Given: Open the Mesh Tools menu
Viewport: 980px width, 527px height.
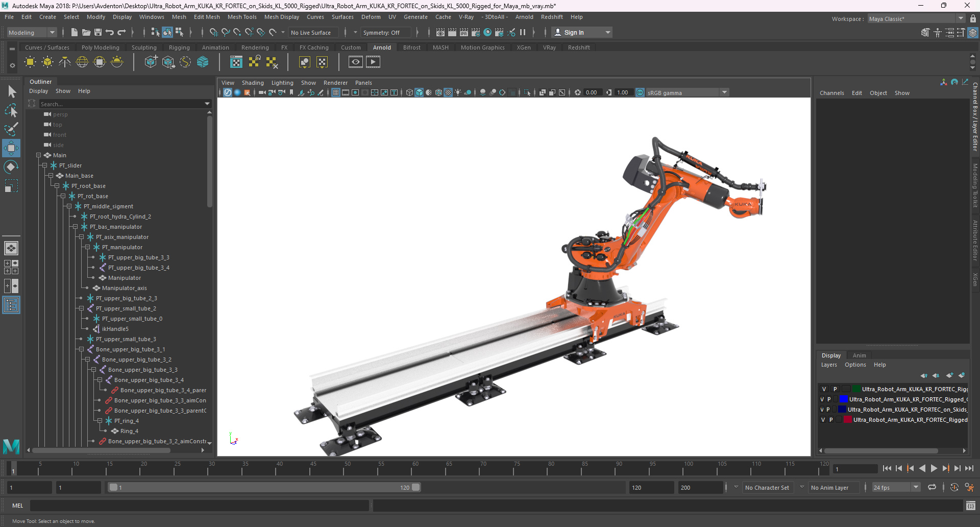Looking at the screenshot, I should 242,17.
